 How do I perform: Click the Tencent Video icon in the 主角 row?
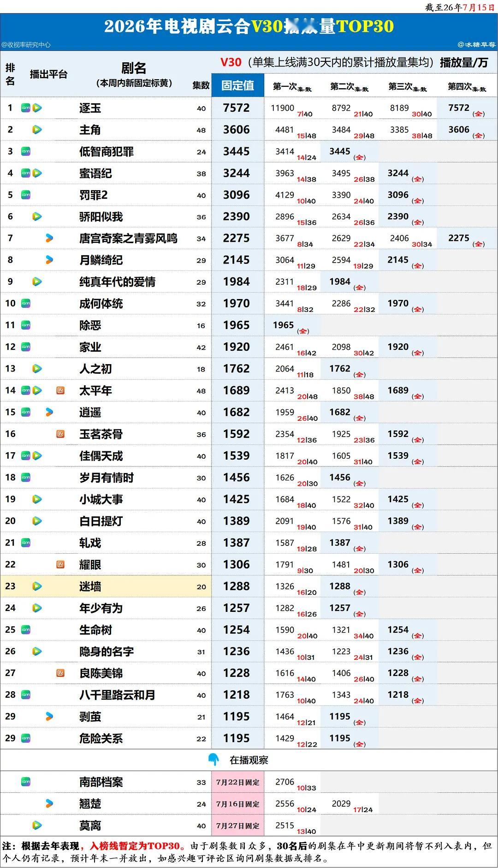point(37,130)
